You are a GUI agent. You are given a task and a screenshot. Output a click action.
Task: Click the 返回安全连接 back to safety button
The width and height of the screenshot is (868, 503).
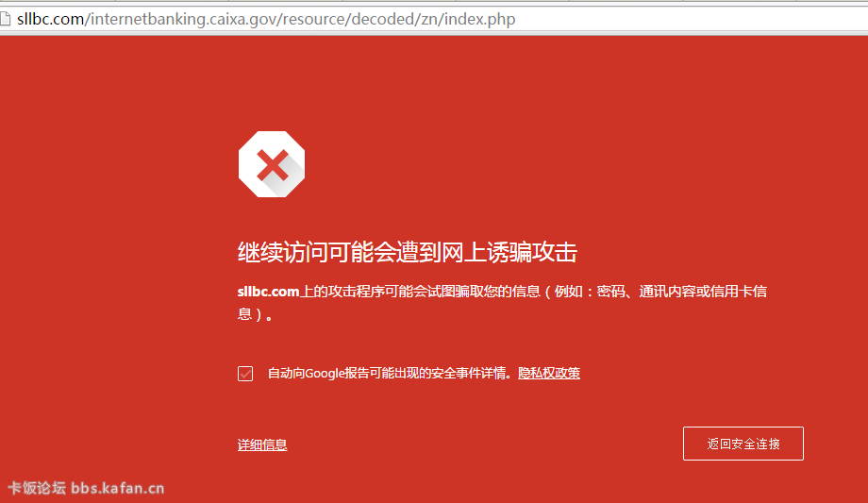tap(743, 444)
